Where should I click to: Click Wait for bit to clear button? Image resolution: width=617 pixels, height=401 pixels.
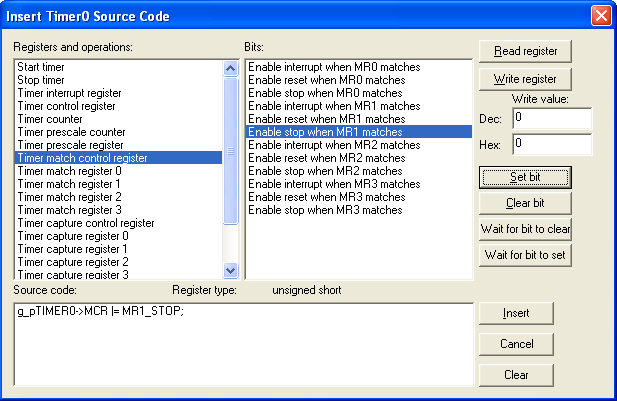click(525, 229)
